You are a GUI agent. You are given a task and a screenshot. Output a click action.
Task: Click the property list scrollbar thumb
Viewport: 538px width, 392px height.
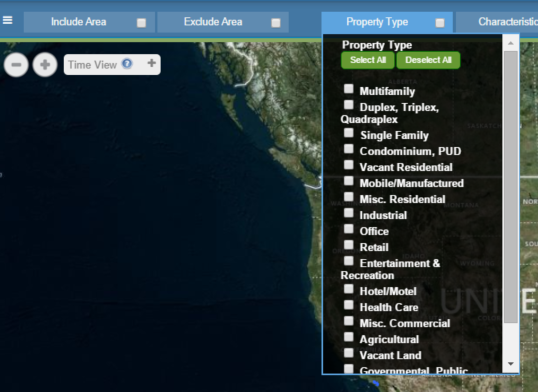point(511,187)
